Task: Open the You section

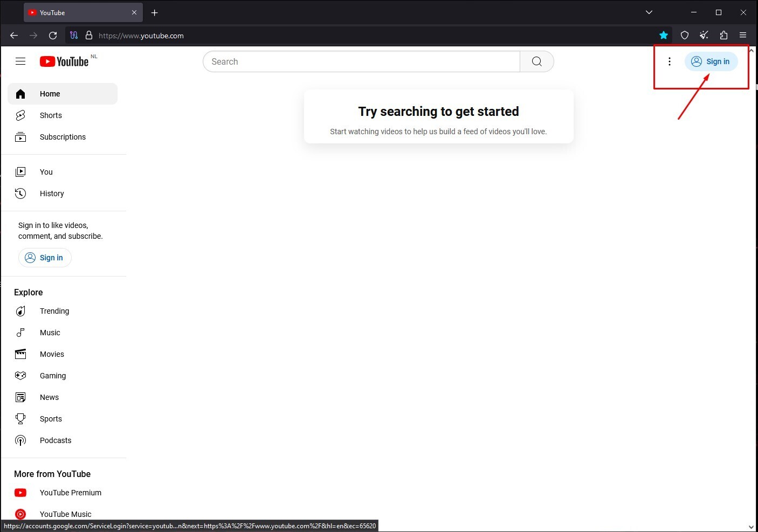Action: pos(63,172)
